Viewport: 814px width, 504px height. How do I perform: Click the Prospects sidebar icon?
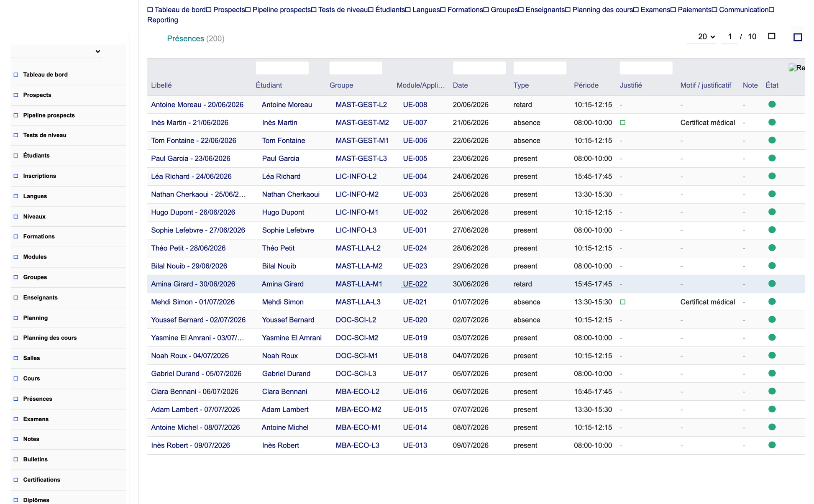coord(16,95)
